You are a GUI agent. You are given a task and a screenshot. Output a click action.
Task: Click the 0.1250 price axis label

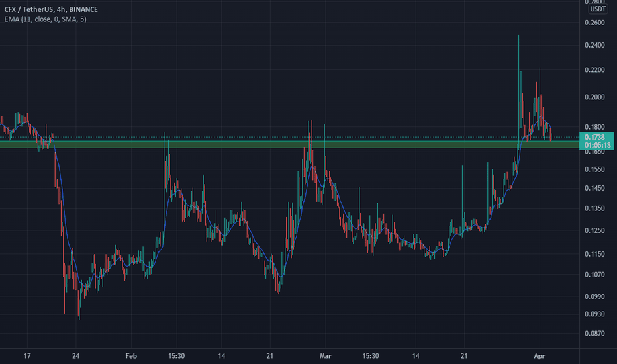[x=594, y=230]
